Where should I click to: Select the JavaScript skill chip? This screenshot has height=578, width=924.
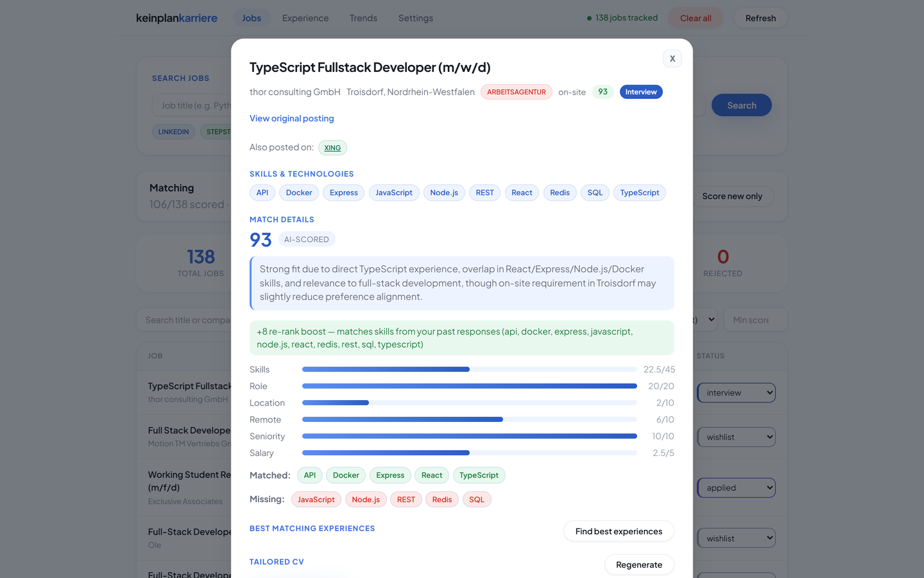tap(394, 193)
